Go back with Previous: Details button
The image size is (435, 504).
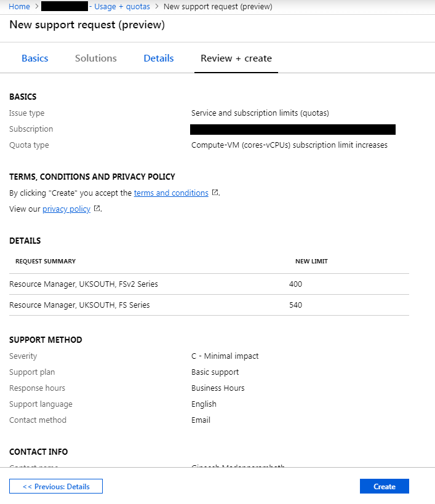tap(56, 486)
